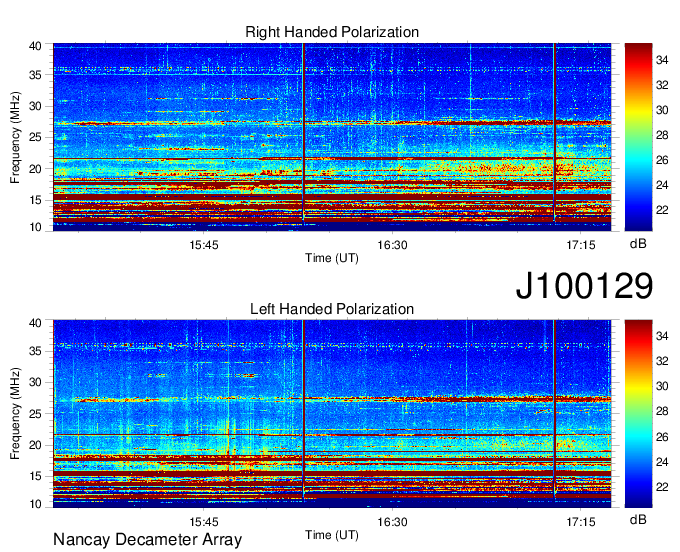The height and width of the screenshot is (552, 680).
Task: Click the Frequency (MHz) label of the bottom plot
Action: pos(15,414)
